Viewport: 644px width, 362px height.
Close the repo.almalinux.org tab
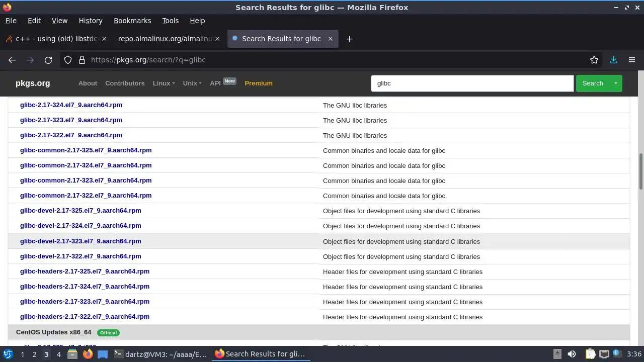pyautogui.click(x=217, y=39)
